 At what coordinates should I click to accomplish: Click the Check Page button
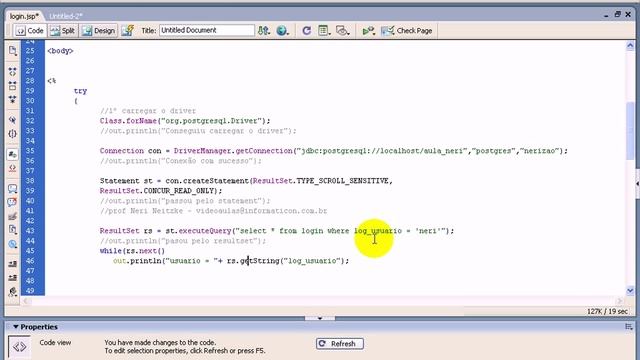pyautogui.click(x=407, y=31)
